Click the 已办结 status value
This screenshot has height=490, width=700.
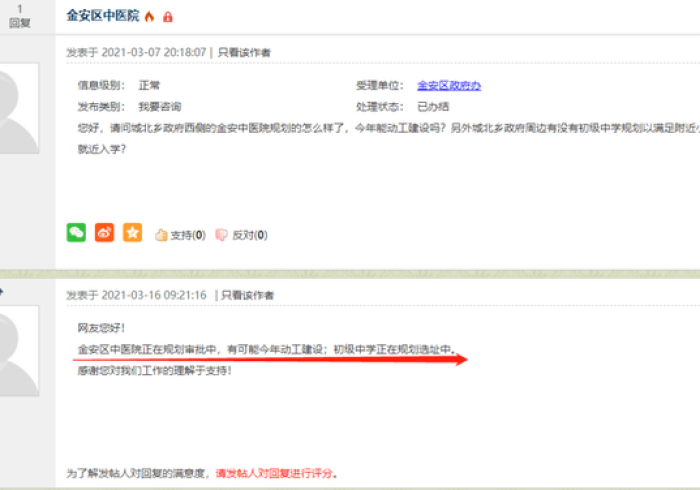tap(433, 107)
